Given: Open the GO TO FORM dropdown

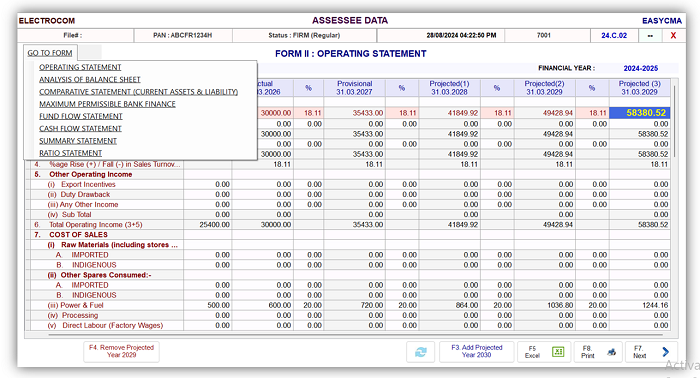Looking at the screenshot, I should [x=50, y=53].
